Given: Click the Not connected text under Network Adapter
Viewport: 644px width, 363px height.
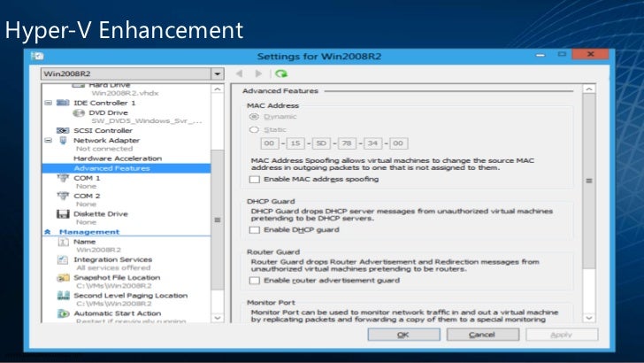Looking at the screenshot, I should (104, 149).
